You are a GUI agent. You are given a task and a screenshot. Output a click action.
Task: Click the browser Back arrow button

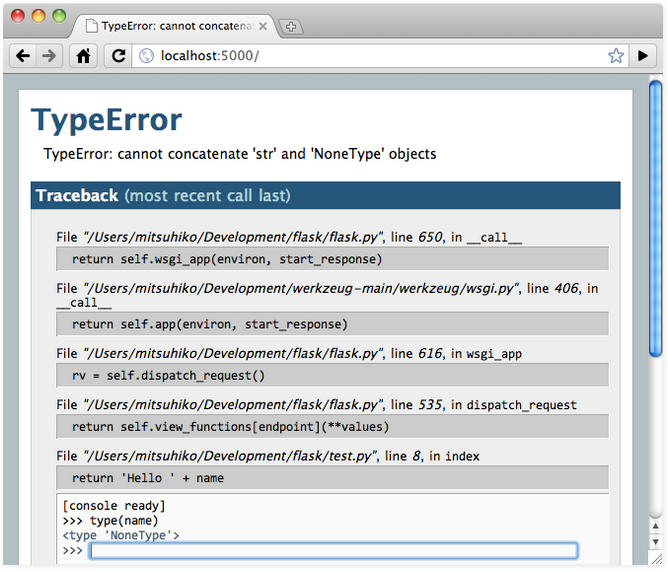[23, 56]
